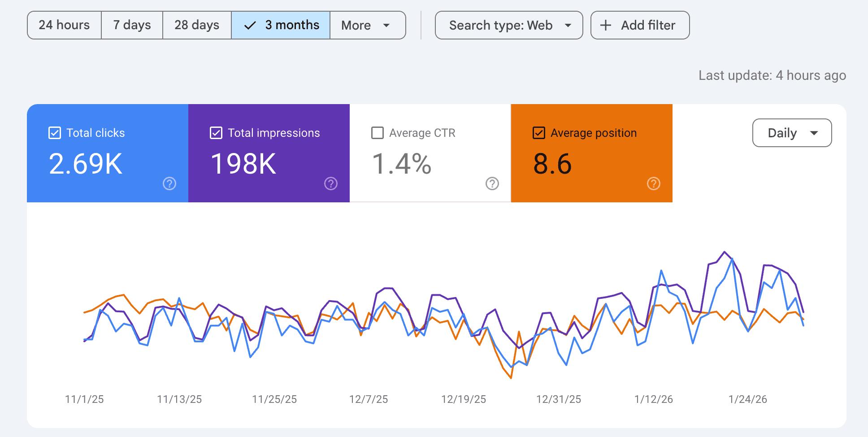868x437 pixels.
Task: Click the checkmark icon beside 3 months
Action: coord(250,25)
